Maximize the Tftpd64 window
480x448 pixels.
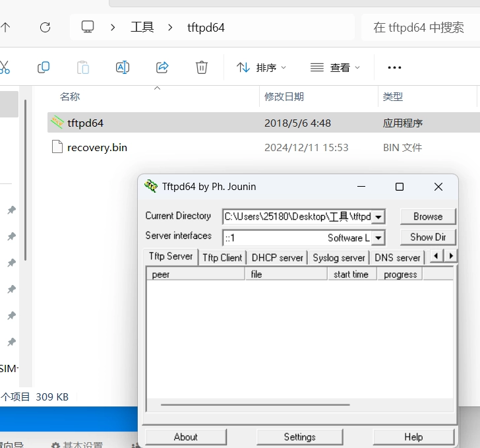tap(400, 187)
